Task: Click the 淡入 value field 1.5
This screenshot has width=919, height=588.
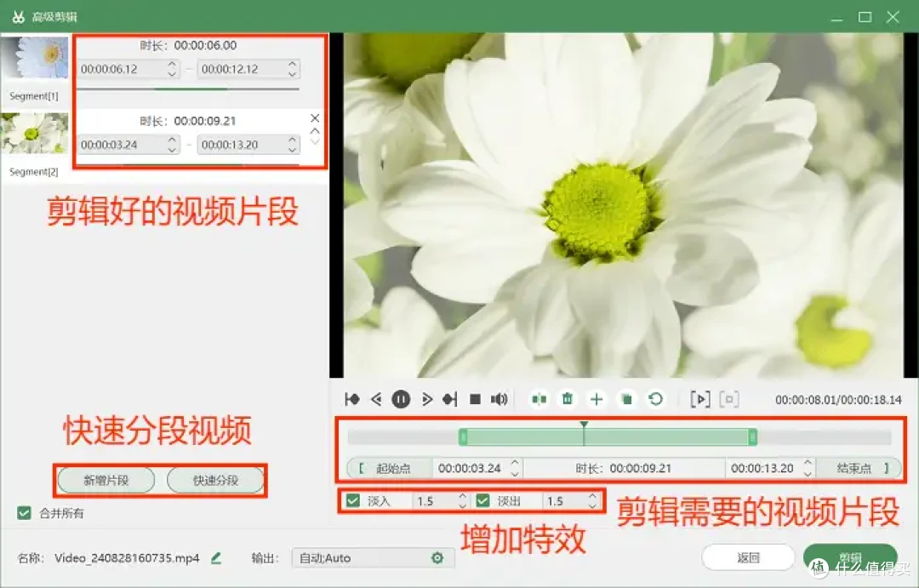Action: [x=435, y=500]
